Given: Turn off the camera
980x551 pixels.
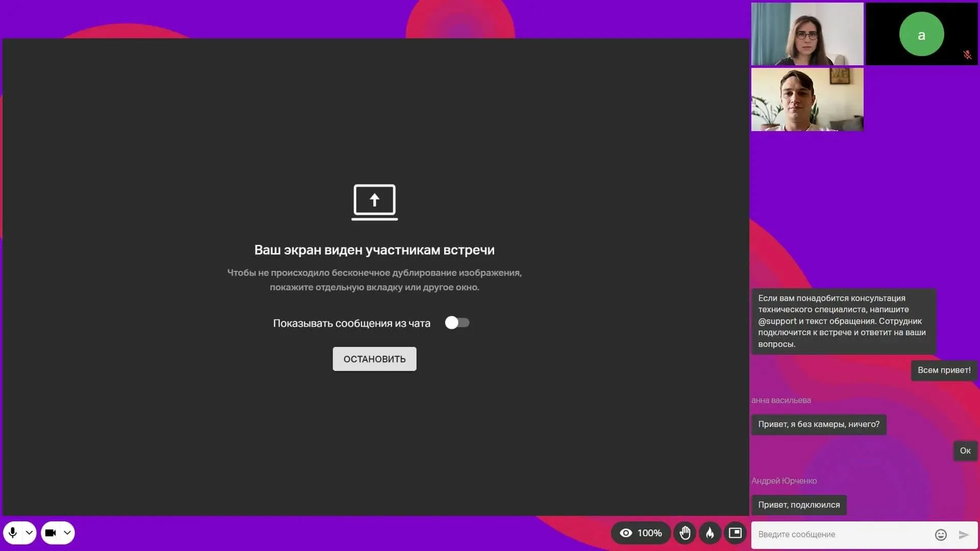Looking at the screenshot, I should click(x=51, y=533).
